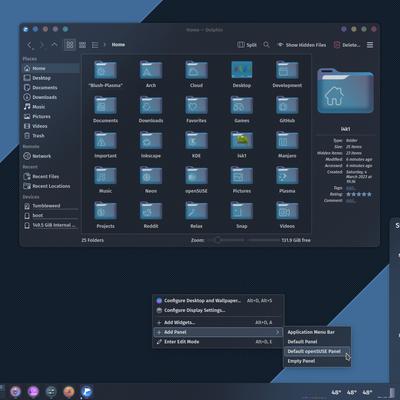Select the Reddit folder icon
Viewport: 400px width, 400px height.
click(x=151, y=211)
